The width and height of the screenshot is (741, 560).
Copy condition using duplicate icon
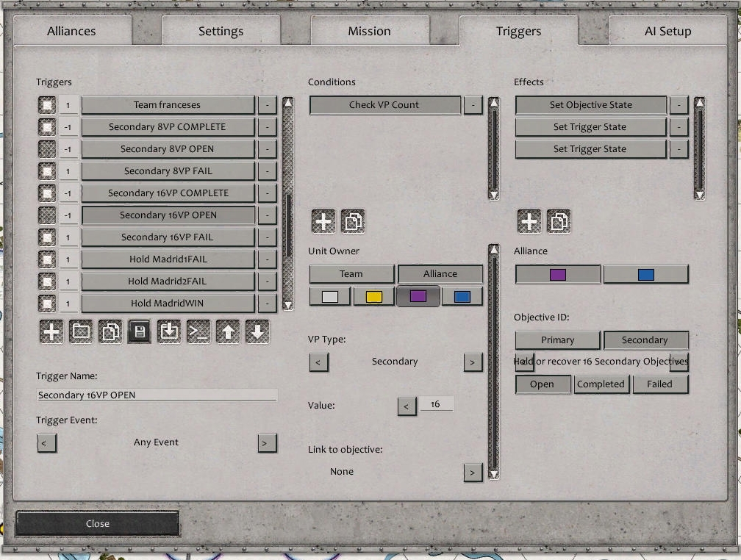point(353,222)
